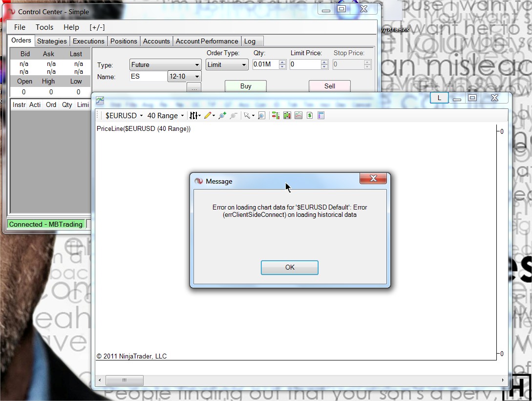532x401 pixels.
Task: Click the chart scrollbar right arrow
Action: tap(503, 380)
